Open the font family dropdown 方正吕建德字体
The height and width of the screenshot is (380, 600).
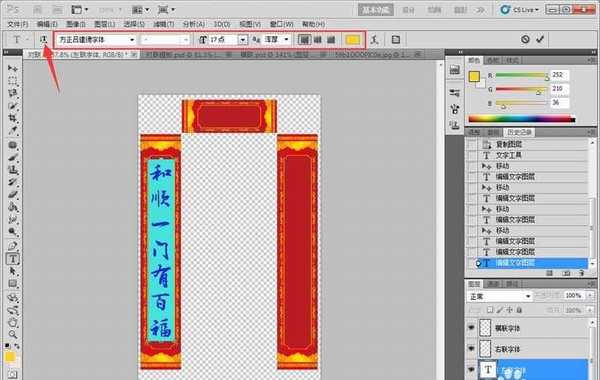pyautogui.click(x=96, y=39)
